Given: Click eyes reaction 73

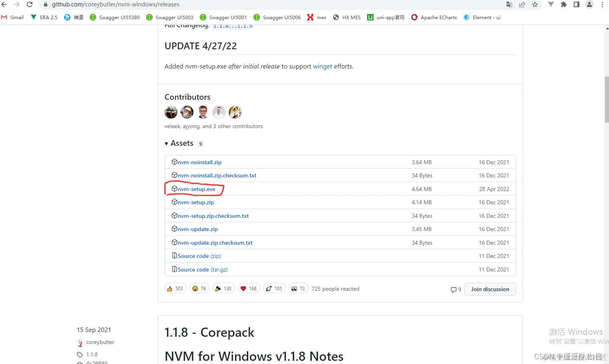Looking at the screenshot, I should click(298, 289).
